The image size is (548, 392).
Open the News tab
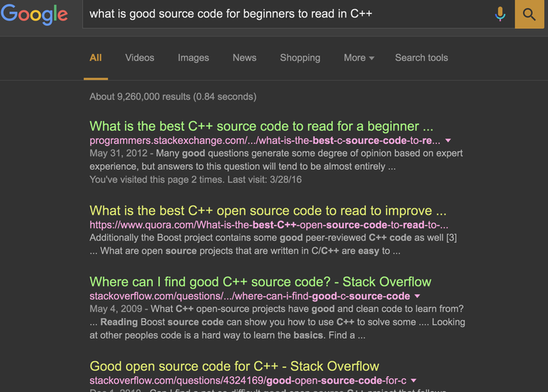coord(244,58)
